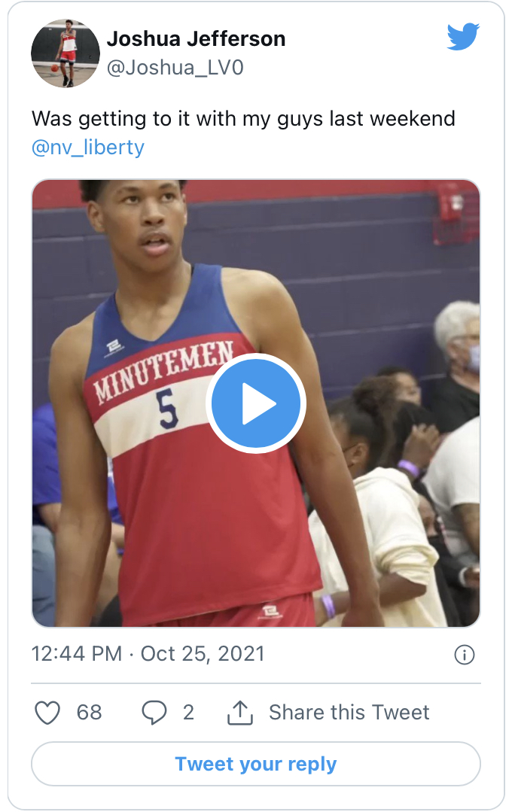Like the tweet with the heart icon
The image size is (512, 812).
(47, 712)
